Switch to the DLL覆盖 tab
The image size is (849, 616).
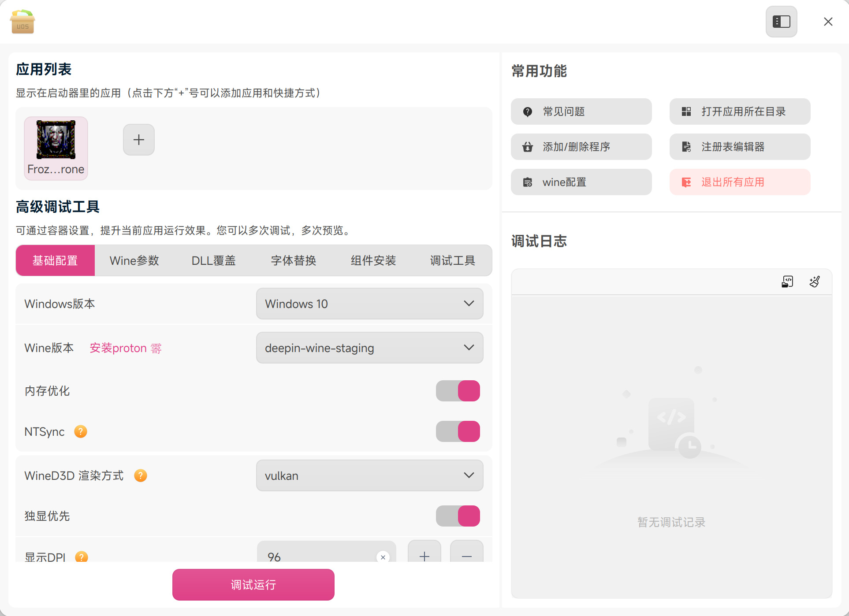pyautogui.click(x=213, y=260)
